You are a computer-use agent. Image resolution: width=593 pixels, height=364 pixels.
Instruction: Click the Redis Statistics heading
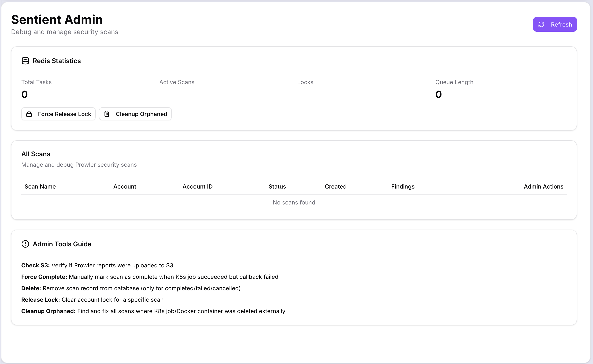(57, 61)
